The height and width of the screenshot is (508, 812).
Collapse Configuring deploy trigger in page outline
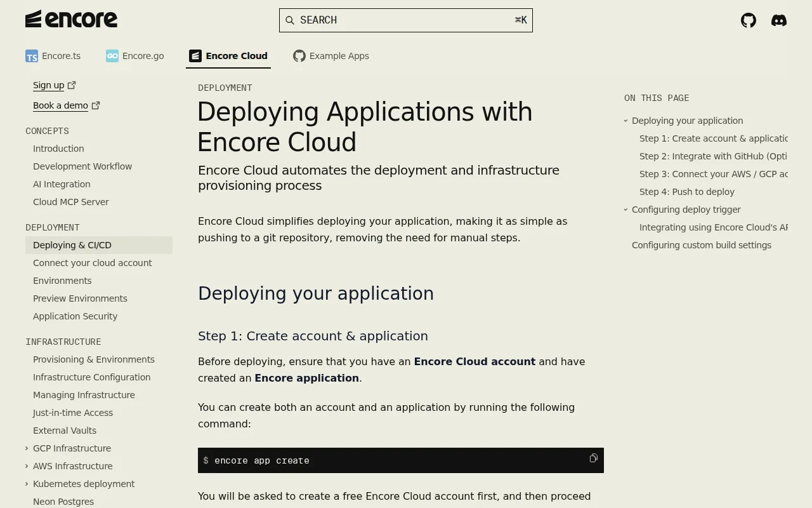coord(625,210)
